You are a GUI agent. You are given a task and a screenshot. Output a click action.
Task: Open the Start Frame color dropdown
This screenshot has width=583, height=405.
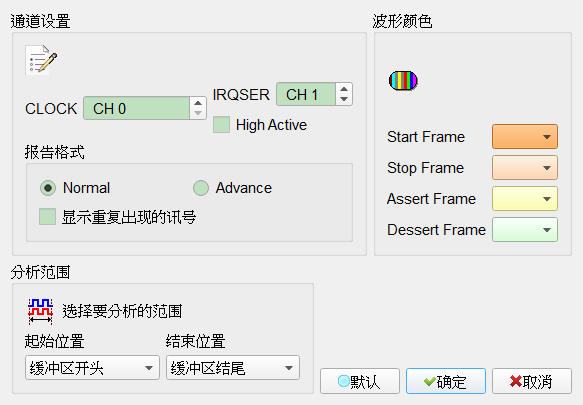pos(525,137)
